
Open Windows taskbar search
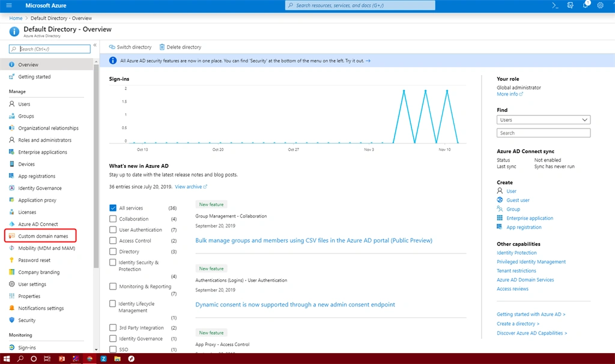(x=20, y=359)
